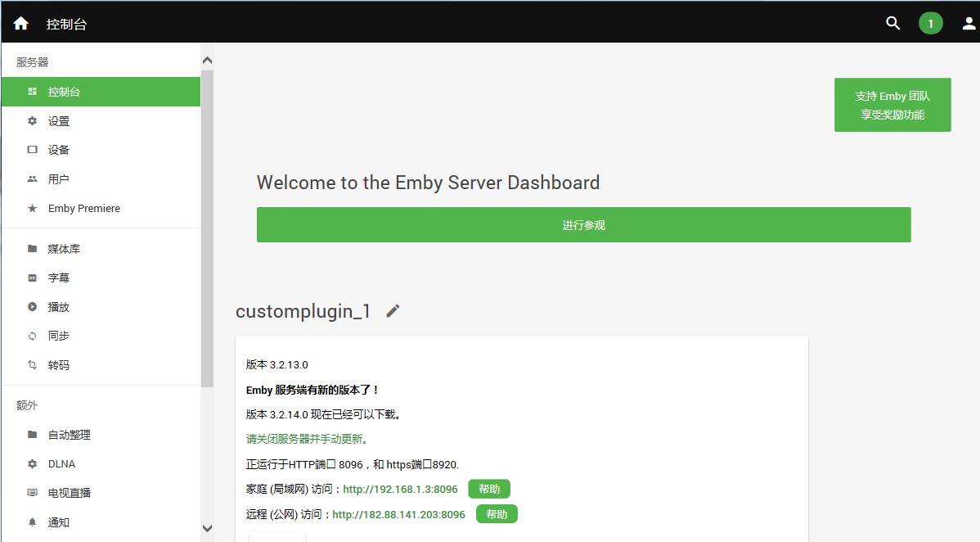
Task: Select 控制台 in the sidebar
Action: (x=101, y=92)
